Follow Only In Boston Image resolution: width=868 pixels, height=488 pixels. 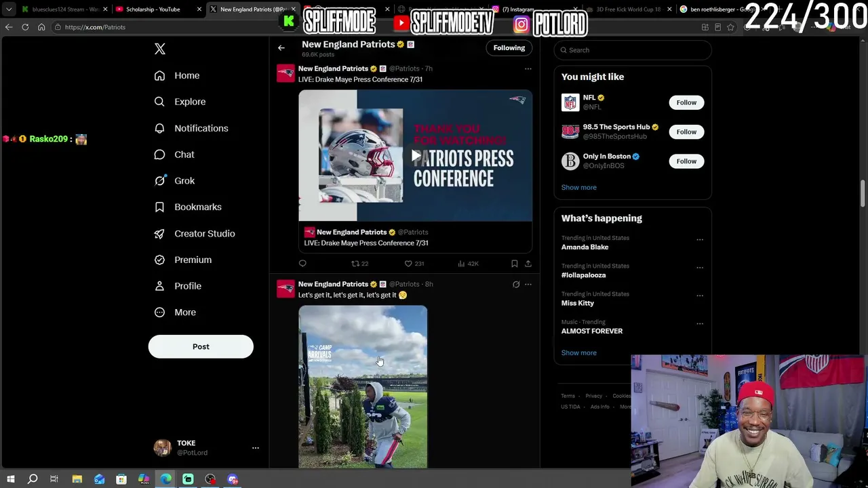[x=686, y=161]
